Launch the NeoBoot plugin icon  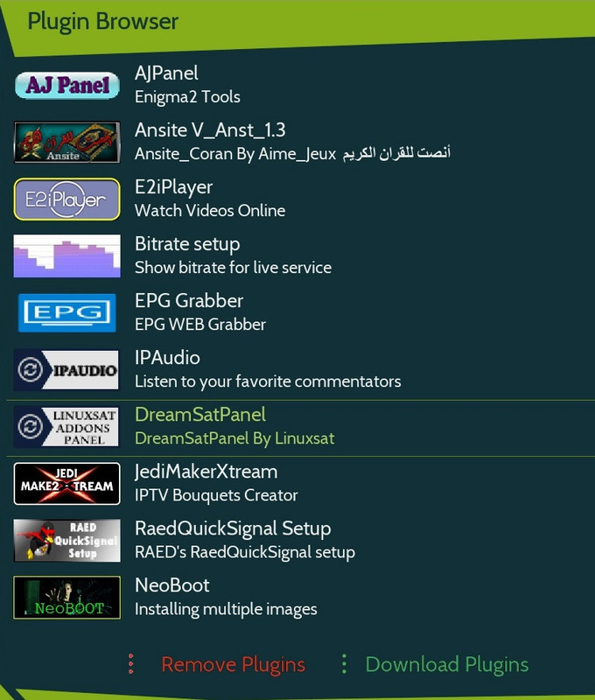click(x=67, y=598)
